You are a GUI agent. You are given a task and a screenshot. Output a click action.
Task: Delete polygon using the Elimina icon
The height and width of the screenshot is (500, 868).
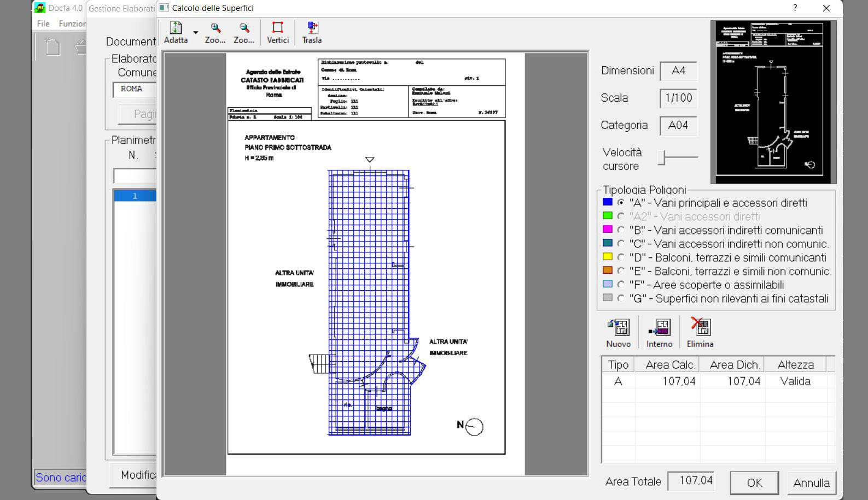[700, 333]
